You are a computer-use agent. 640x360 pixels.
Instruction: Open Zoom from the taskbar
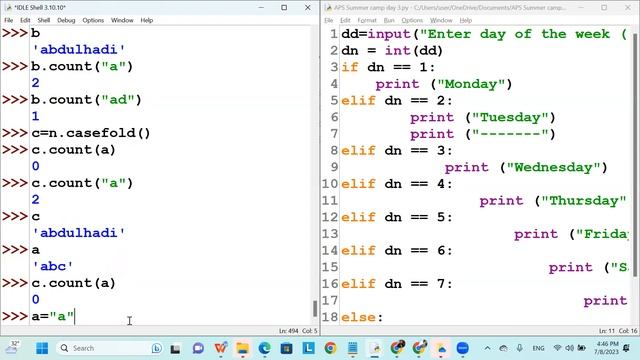pyautogui.click(x=462, y=348)
